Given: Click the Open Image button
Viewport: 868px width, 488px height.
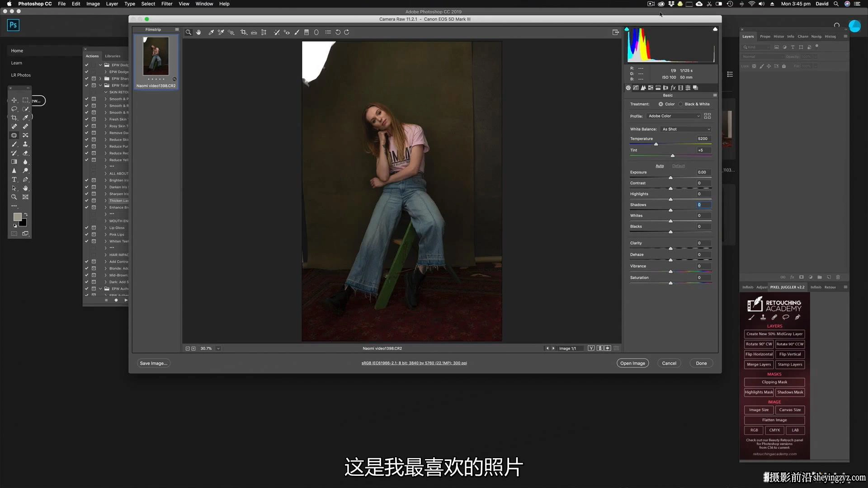Looking at the screenshot, I should pyautogui.click(x=632, y=363).
